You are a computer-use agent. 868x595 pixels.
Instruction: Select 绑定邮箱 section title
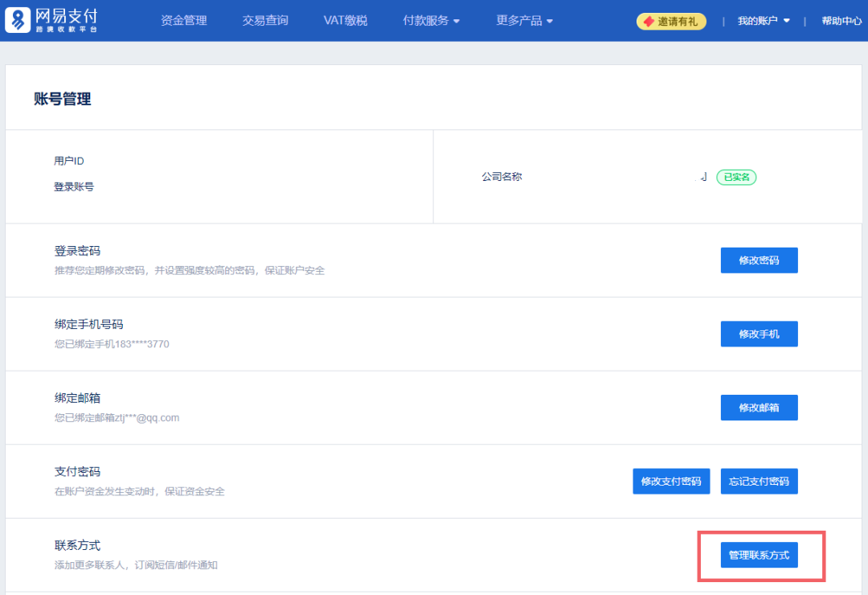(x=77, y=398)
